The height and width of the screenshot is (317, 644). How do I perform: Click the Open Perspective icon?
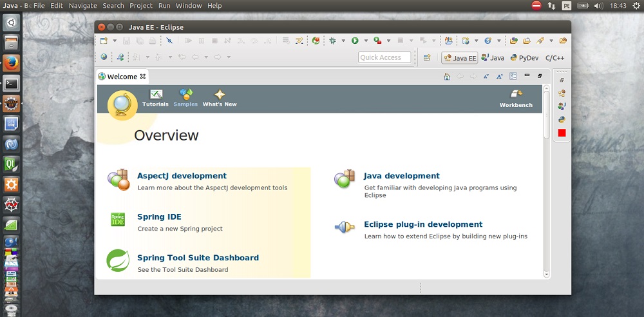(x=427, y=57)
